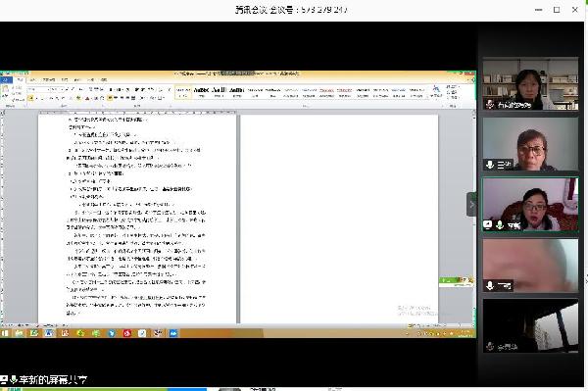Collapse the participant video sidebar arrow

[x=471, y=204]
